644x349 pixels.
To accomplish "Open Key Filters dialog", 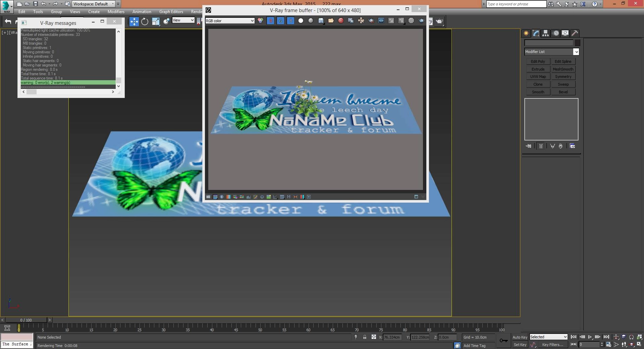I will pyautogui.click(x=552, y=345).
